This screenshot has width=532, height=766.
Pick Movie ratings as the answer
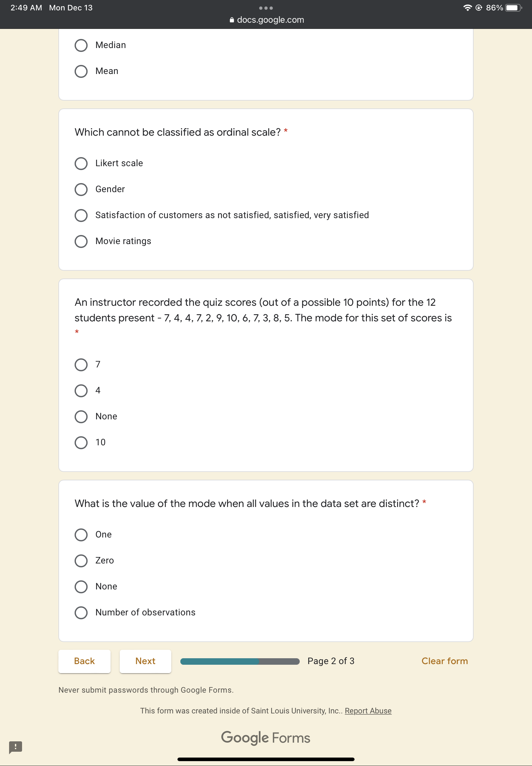(81, 241)
